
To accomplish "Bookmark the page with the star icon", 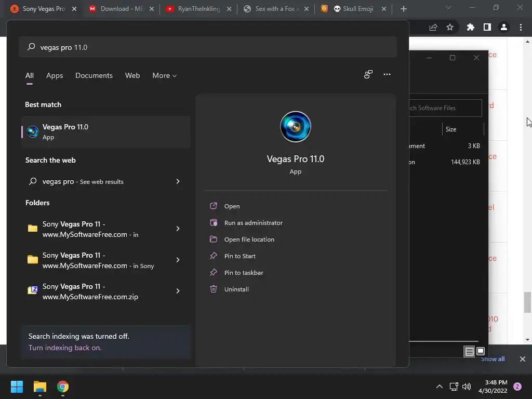I will click(450, 27).
